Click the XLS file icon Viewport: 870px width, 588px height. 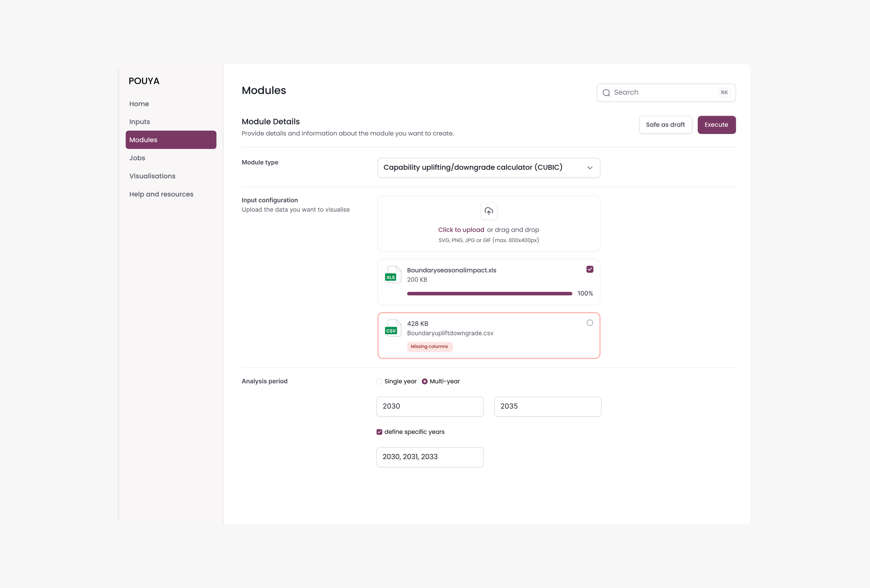(x=393, y=275)
